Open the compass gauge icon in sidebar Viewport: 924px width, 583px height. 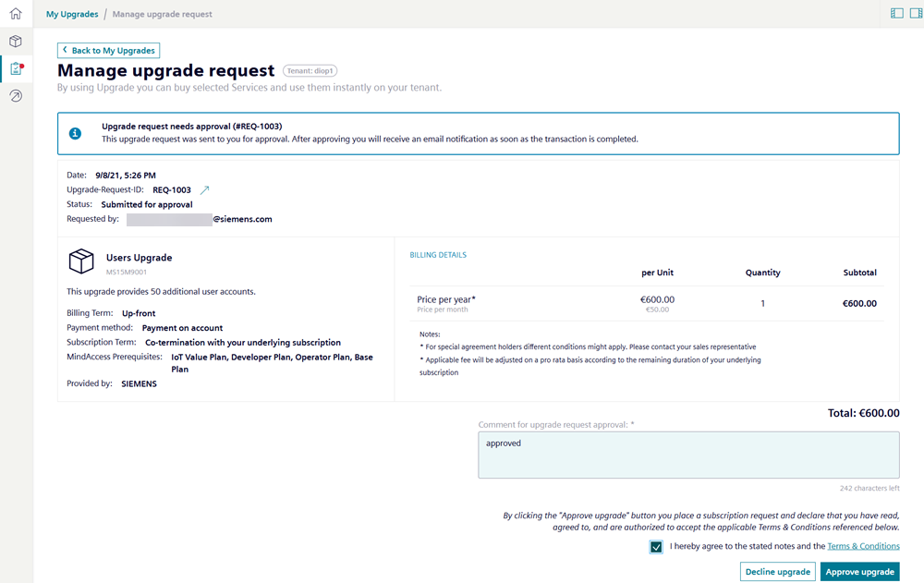[16, 96]
